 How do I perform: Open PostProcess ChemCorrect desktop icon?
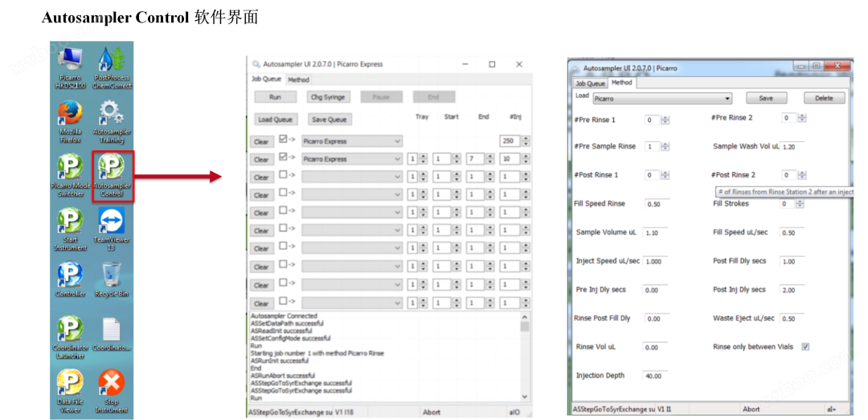(112, 67)
